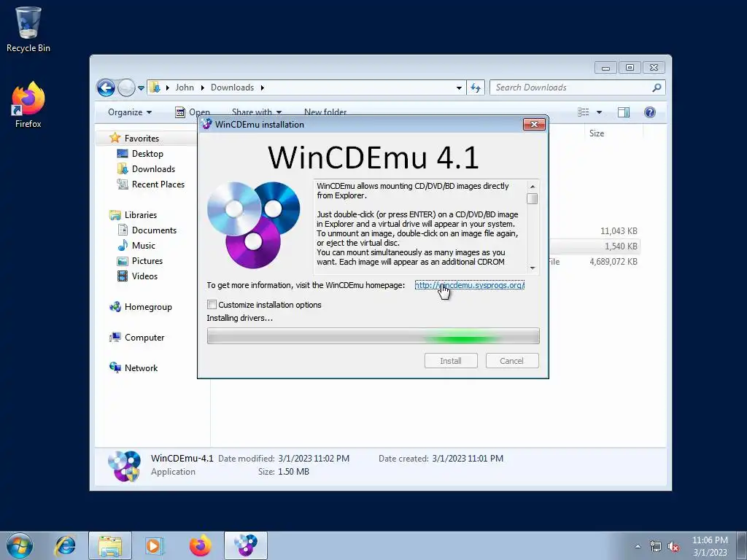Cancel the WinCDEmu installation
The height and width of the screenshot is (560, 747).
511,361
